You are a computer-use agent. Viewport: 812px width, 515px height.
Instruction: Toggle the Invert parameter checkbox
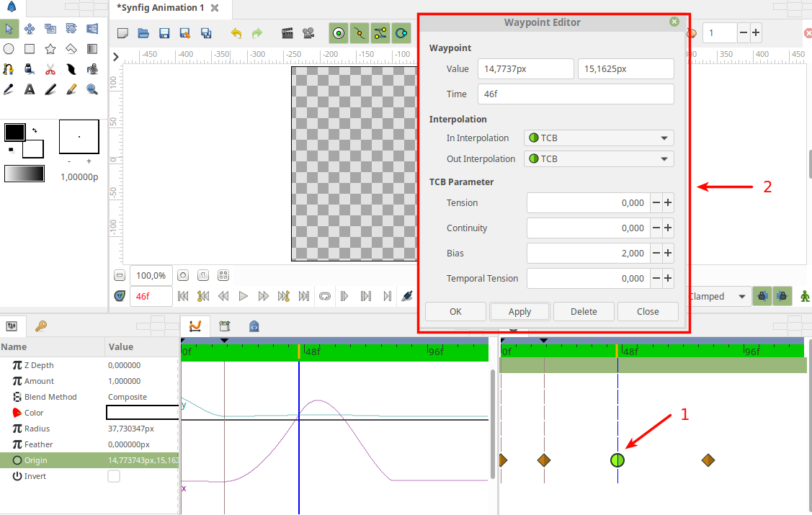tap(113, 475)
